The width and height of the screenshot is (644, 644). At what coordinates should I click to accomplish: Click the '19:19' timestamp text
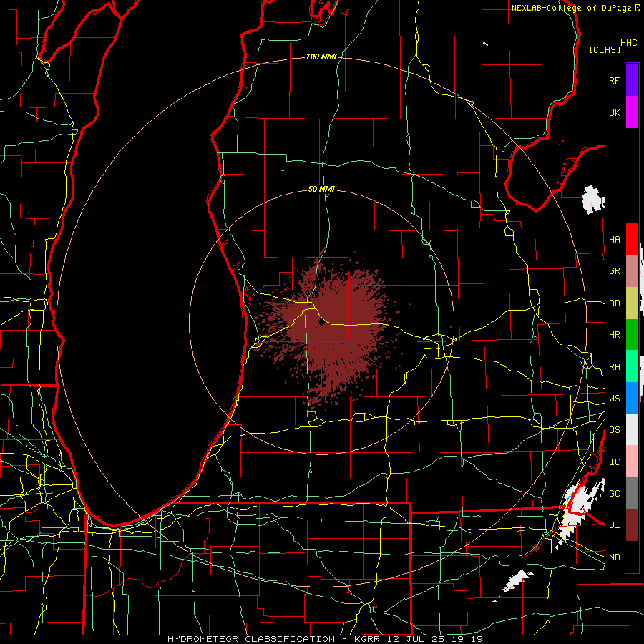pos(469,639)
